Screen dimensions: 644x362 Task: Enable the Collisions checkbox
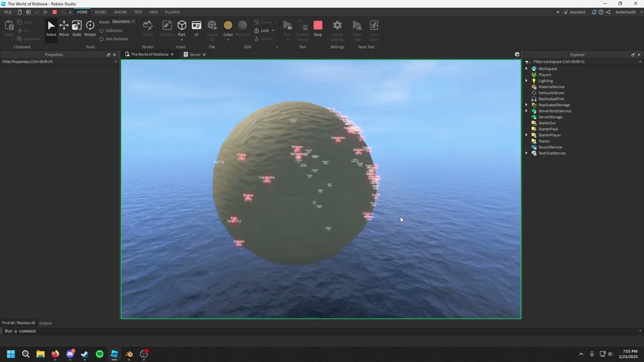point(102,31)
